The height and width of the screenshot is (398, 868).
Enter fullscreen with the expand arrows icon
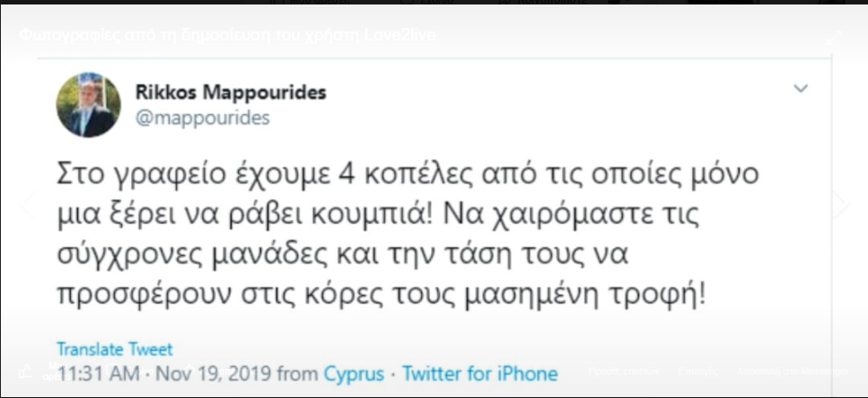(x=834, y=38)
